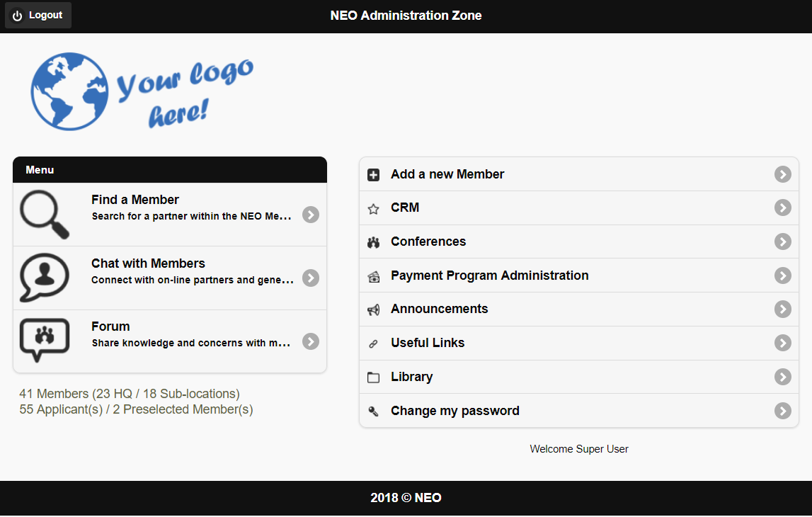Open Chat with Members from the menu
Screen dimensions: 812x517
(x=170, y=278)
